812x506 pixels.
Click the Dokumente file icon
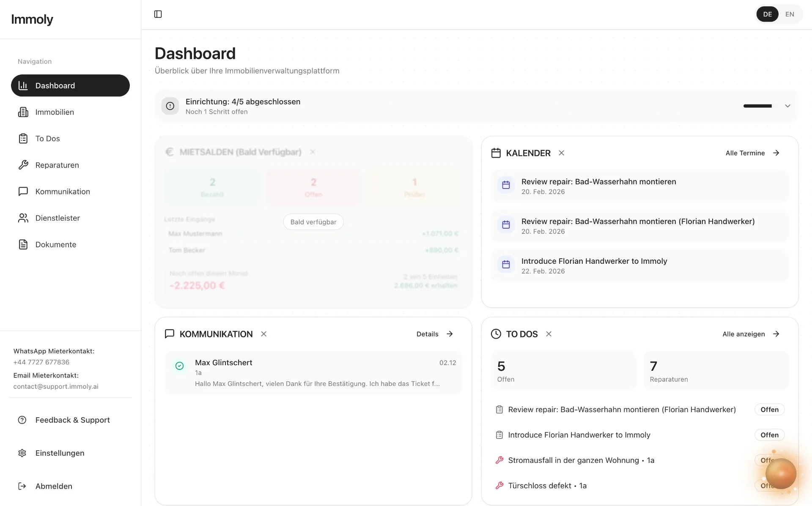[x=23, y=244]
